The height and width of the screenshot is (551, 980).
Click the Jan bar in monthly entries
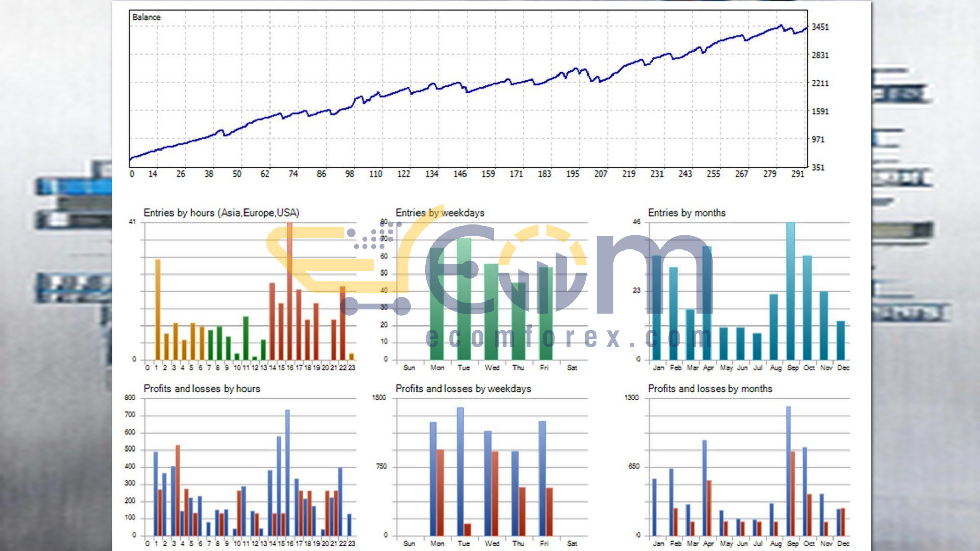pos(657,307)
